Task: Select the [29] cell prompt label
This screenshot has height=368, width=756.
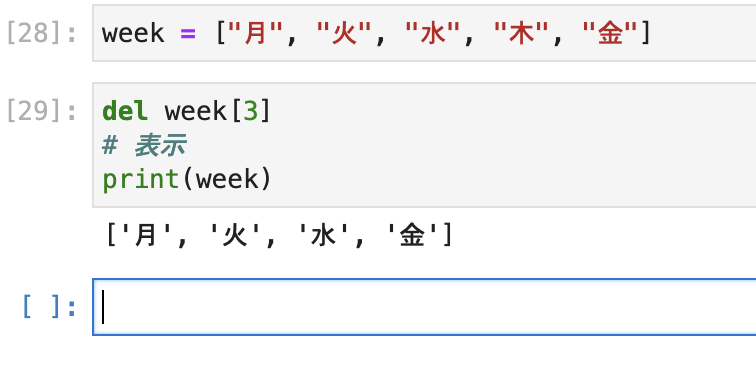Action: point(41,111)
